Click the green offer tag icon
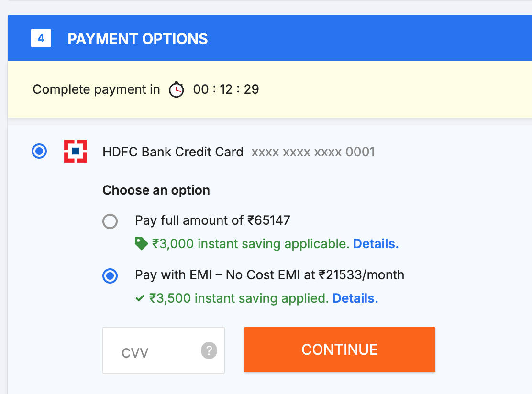Image resolution: width=532 pixels, height=394 pixels. coord(141,244)
